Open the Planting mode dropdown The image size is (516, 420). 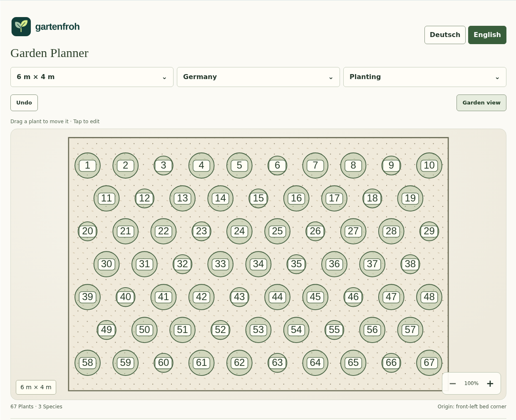[x=425, y=77]
